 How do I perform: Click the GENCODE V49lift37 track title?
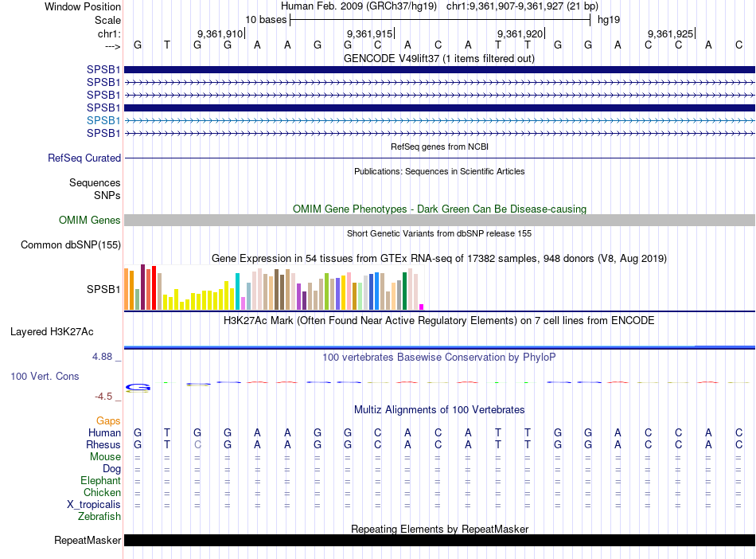(438, 58)
